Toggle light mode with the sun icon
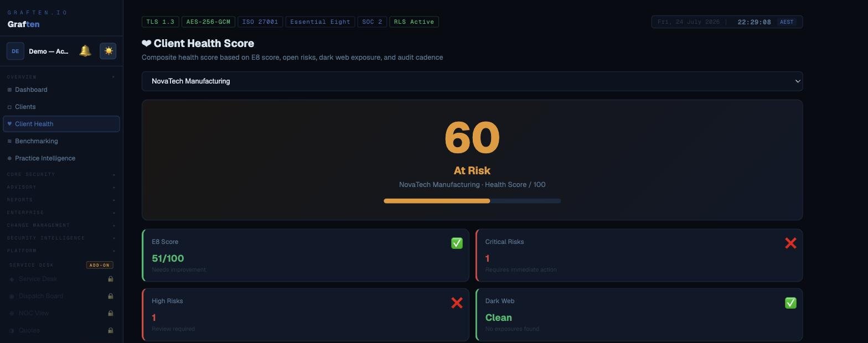Screen dimensions: 868x343 [108, 51]
